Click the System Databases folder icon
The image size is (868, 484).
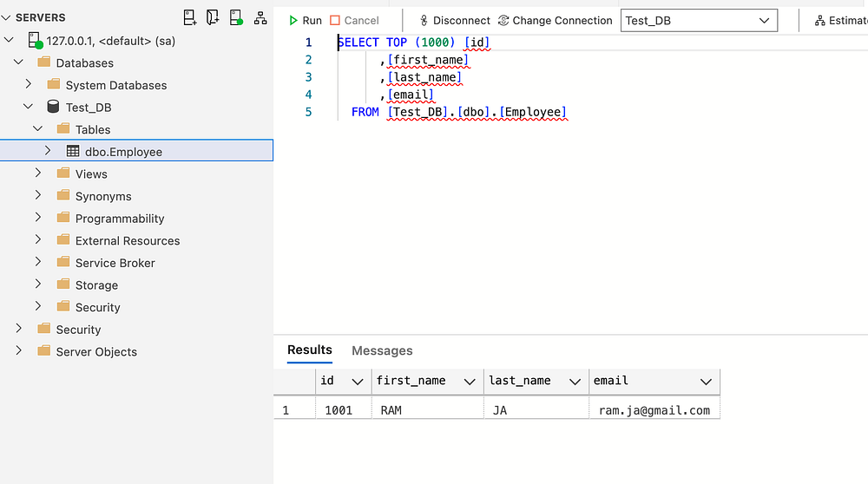[54, 84]
